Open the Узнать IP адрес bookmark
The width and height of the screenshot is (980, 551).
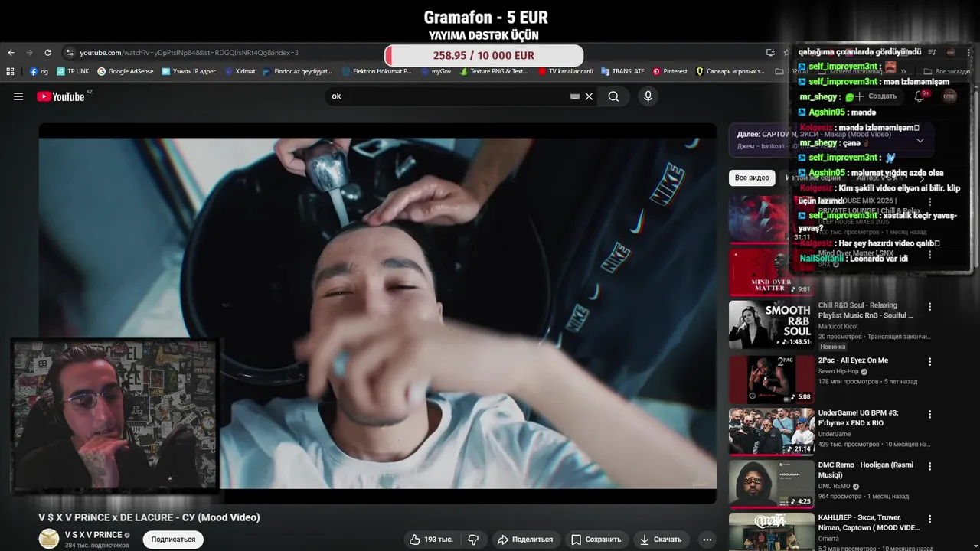coord(189,71)
